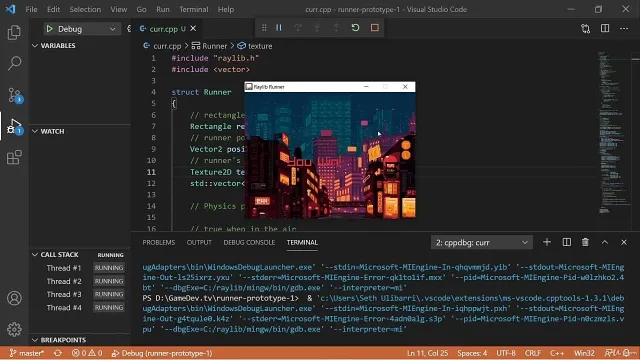The width and height of the screenshot is (640, 360).
Task: Click the master branch in status bar
Action: click(x=27, y=353)
